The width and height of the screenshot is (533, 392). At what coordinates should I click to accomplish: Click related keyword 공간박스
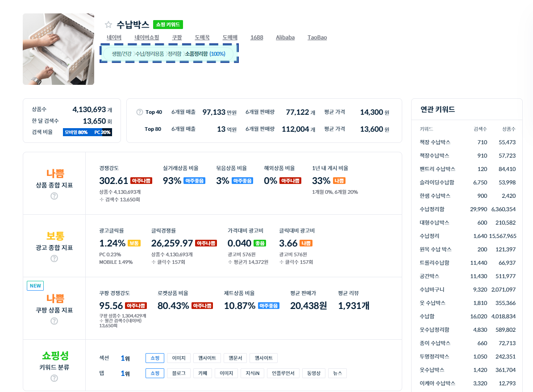429,276
